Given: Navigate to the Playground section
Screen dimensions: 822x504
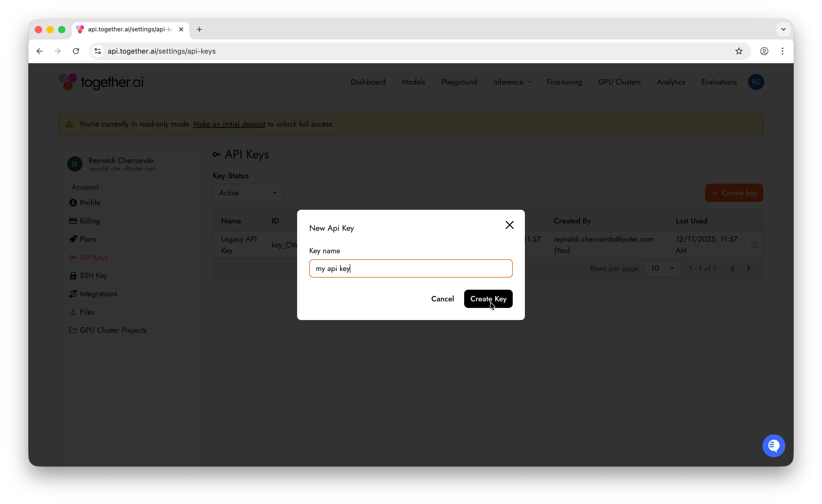Looking at the screenshot, I should click(459, 82).
